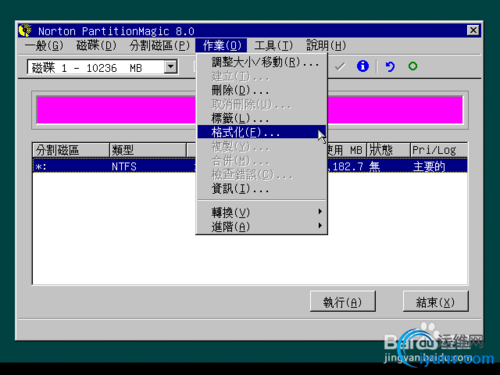Viewport: 500px width, 375px height.
Task: Click the PartitionMagic title bar app icon
Action: pos(25,30)
